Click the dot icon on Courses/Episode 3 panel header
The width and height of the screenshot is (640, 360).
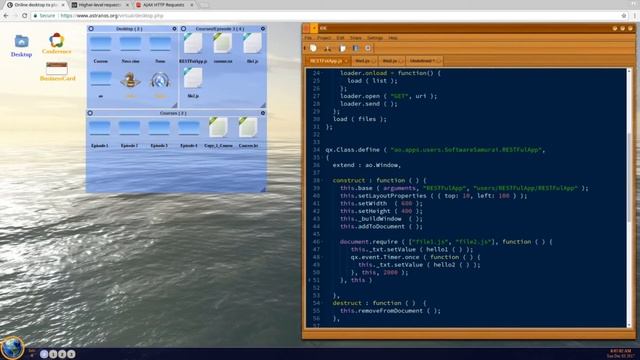pos(263,29)
